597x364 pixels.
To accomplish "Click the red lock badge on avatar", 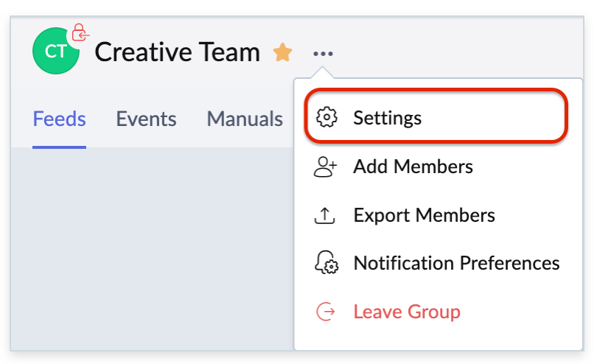I will click(x=79, y=33).
